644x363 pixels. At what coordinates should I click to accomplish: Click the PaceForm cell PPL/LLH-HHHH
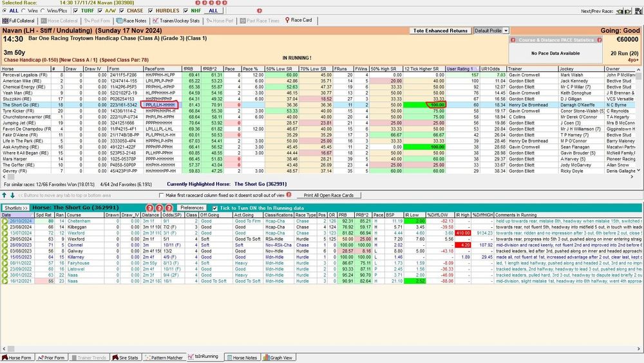[x=160, y=105]
